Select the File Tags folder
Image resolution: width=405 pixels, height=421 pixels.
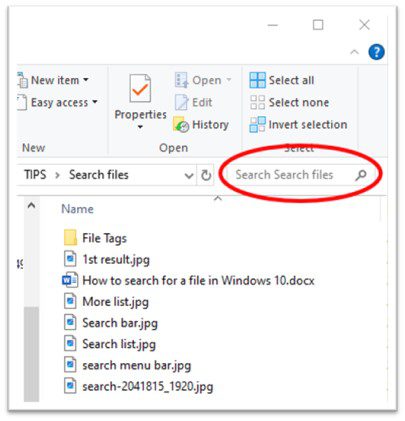(x=95, y=238)
